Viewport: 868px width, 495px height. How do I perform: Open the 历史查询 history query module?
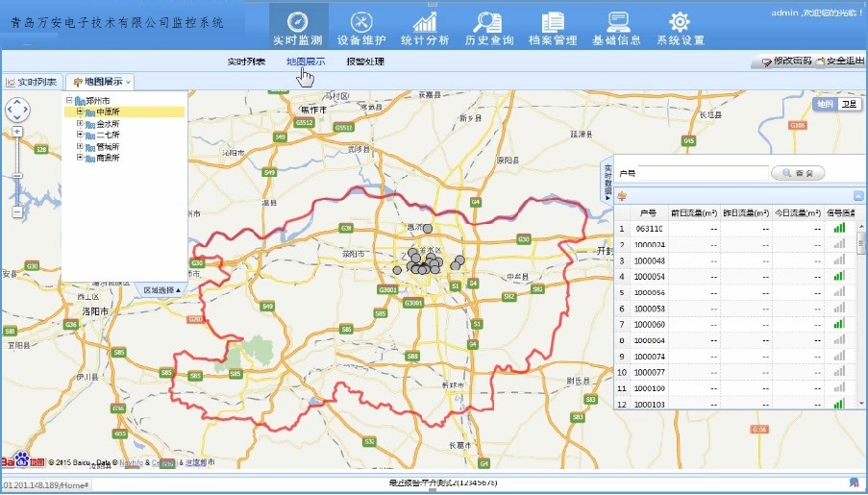pyautogui.click(x=488, y=27)
